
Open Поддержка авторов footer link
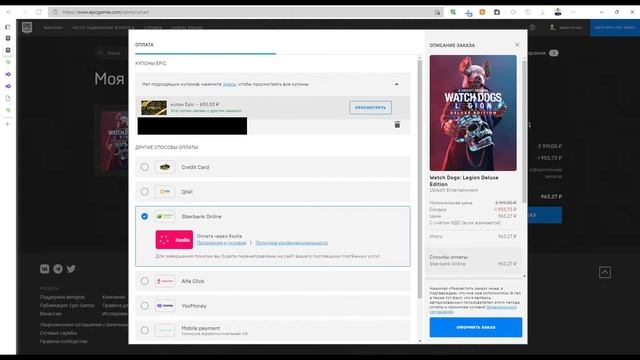tap(62, 297)
